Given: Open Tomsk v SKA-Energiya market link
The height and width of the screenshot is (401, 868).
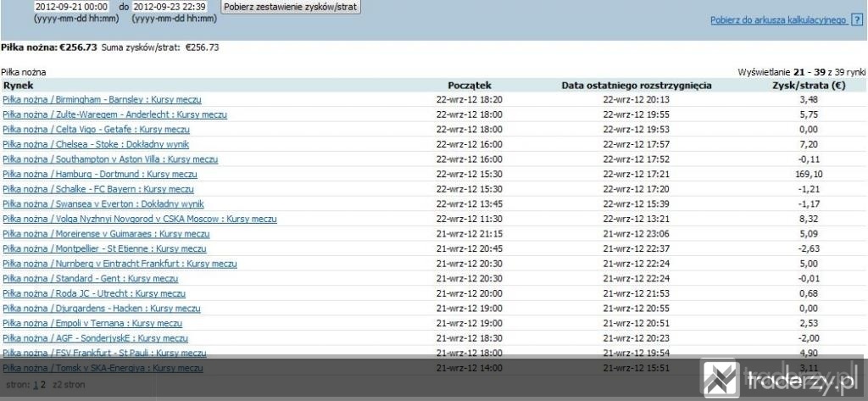Looking at the screenshot, I should point(103,369).
